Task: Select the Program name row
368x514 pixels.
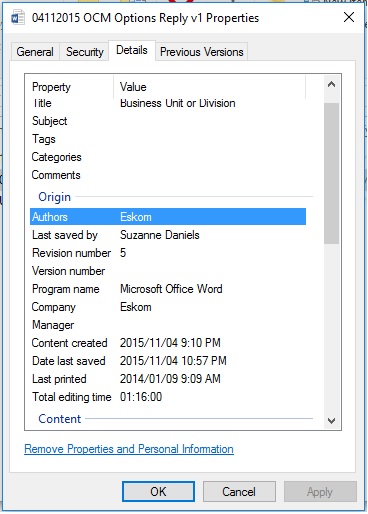Action: coord(168,289)
